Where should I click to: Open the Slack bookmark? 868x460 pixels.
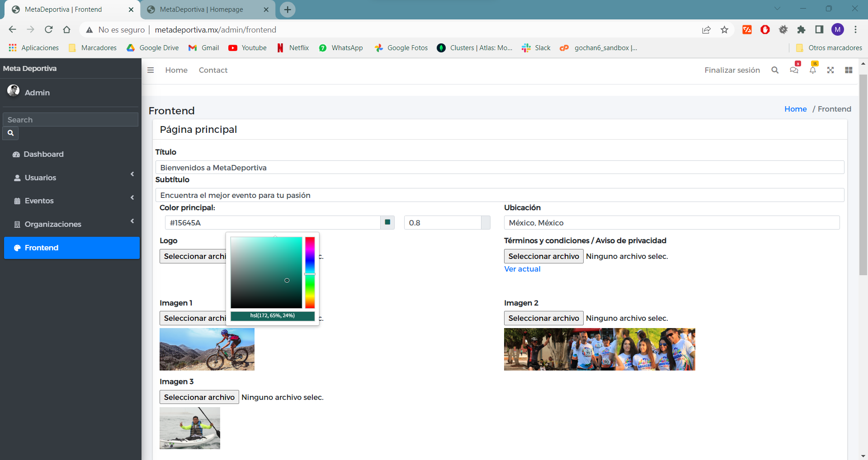(x=536, y=48)
